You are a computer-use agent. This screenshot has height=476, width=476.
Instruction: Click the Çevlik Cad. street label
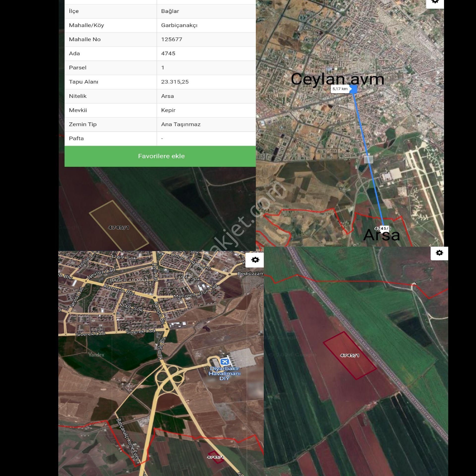pos(155,272)
